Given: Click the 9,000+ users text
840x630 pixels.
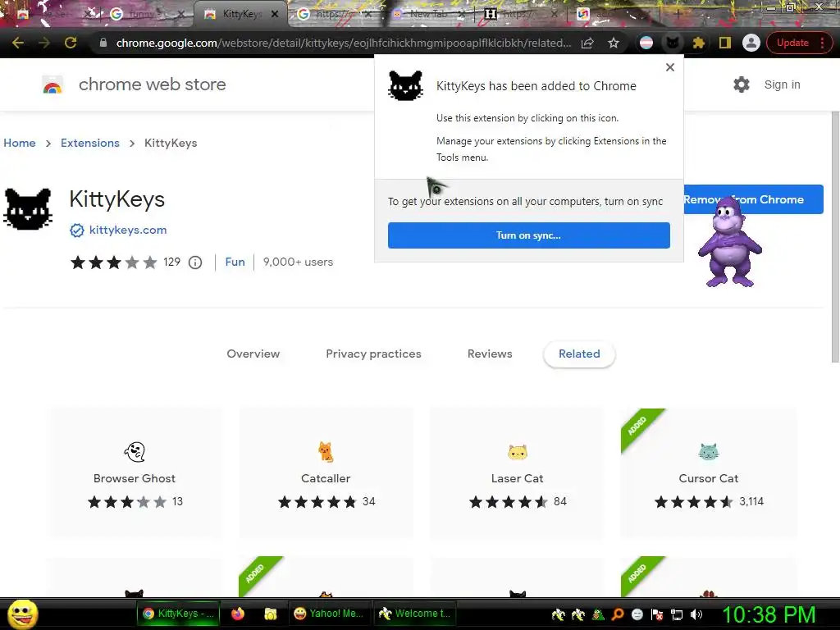Looking at the screenshot, I should [x=298, y=262].
